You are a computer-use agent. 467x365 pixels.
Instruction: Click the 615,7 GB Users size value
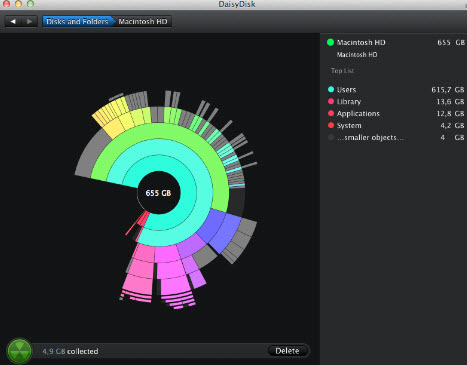click(448, 90)
